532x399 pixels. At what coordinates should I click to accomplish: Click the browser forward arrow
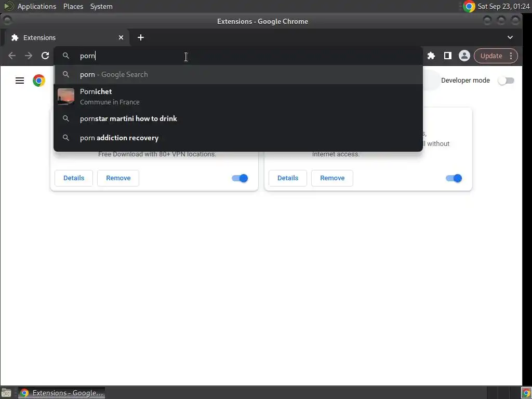click(x=29, y=56)
